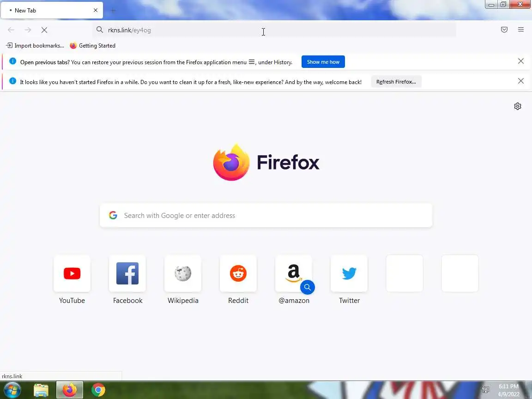
Task: Open the clock showing 6:11 PM
Action: click(508, 390)
